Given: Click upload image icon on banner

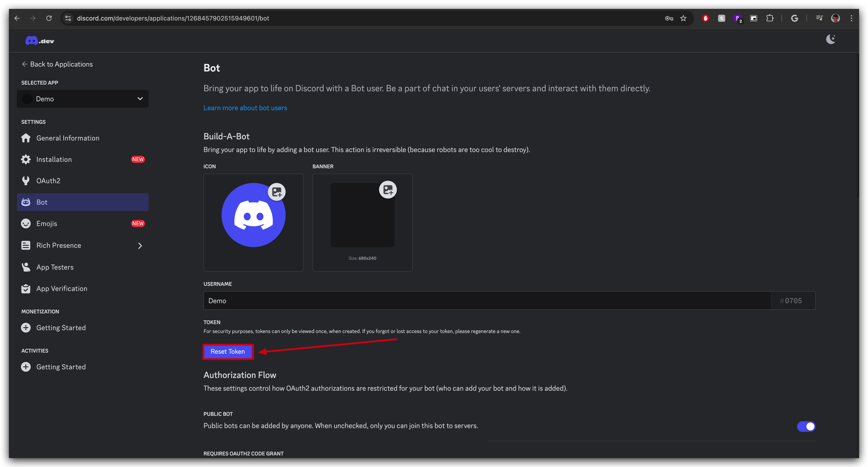Looking at the screenshot, I should click(x=388, y=189).
